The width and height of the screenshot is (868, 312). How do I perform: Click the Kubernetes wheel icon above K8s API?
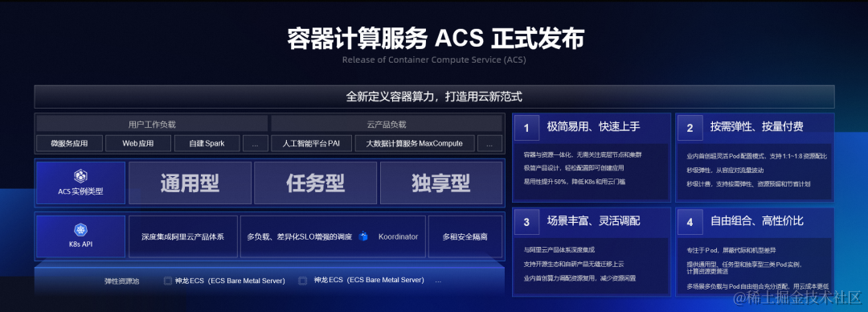80,230
